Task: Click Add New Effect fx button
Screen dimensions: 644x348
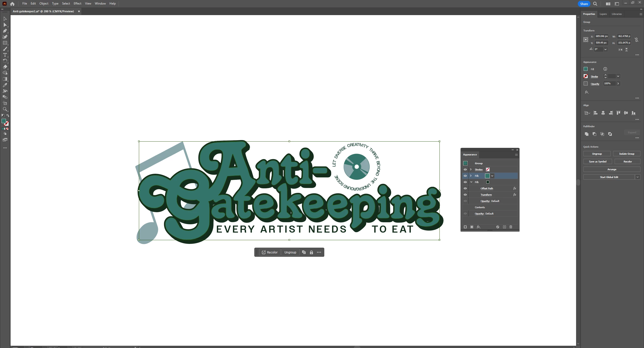Action: pos(478,227)
